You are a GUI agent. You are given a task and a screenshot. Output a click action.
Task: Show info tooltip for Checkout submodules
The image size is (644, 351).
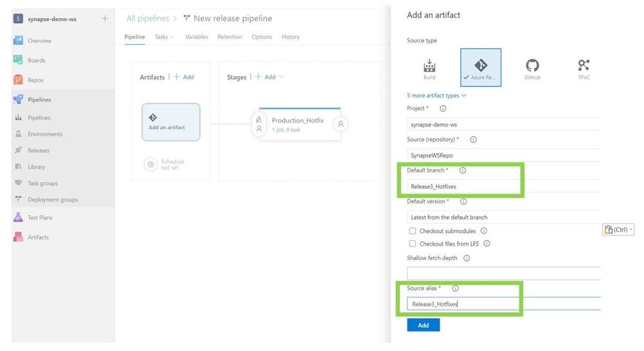(484, 231)
